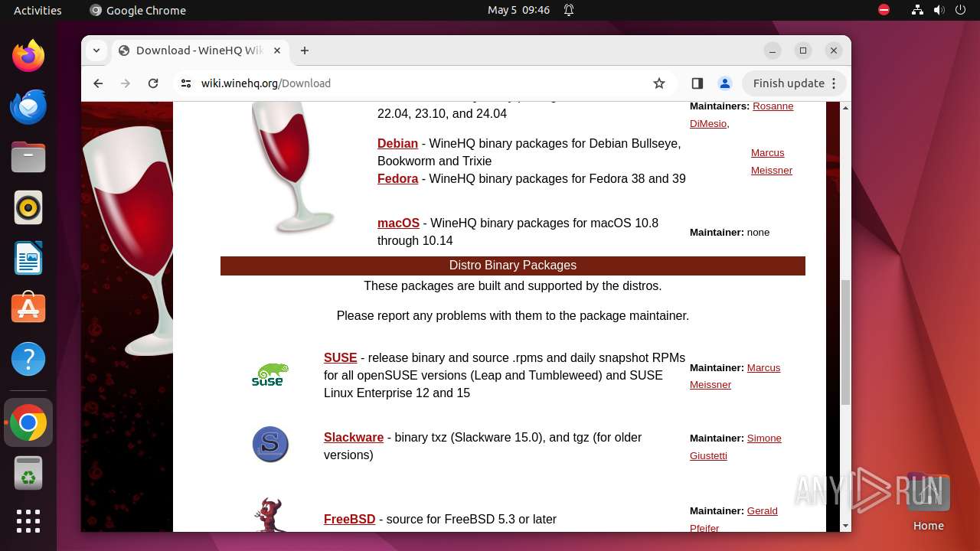The height and width of the screenshot is (551, 980).
Task: Close the Download - WineHQ Wiki tab
Action: [x=277, y=51]
